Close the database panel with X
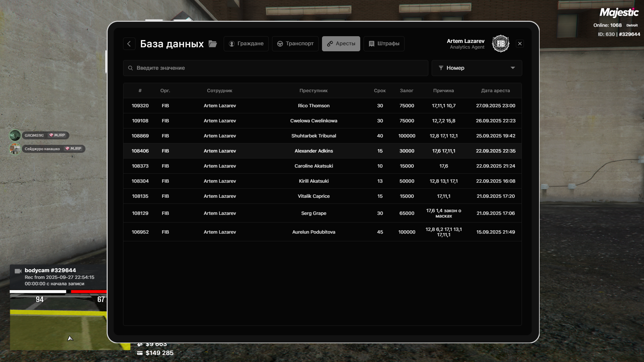Screen dimensions: 644x362 click(x=520, y=44)
